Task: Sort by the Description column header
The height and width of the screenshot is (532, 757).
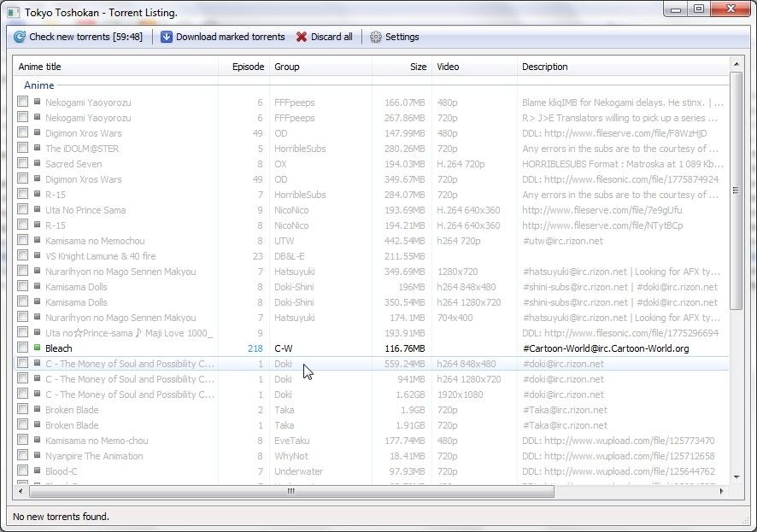Action: (623, 67)
